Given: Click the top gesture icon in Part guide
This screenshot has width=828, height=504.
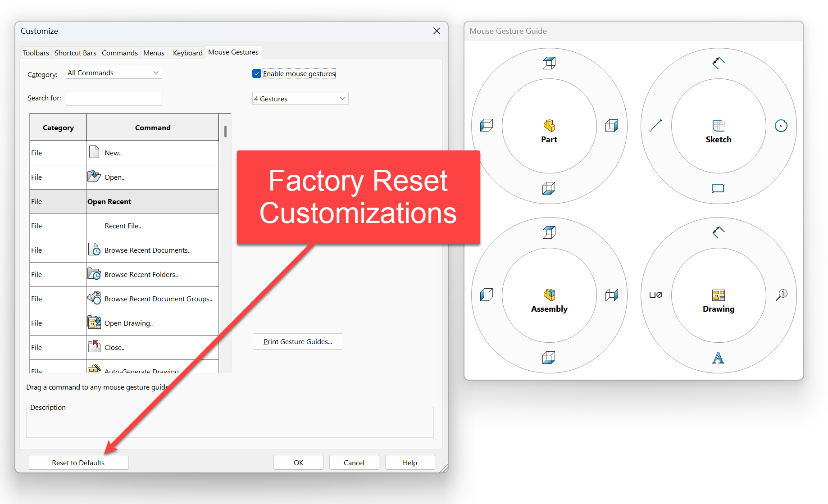Looking at the screenshot, I should click(x=549, y=63).
